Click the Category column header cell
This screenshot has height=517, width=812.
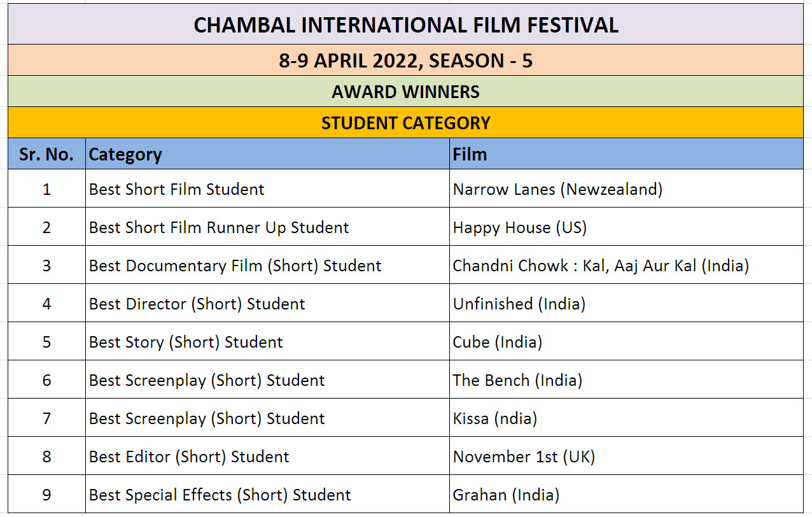click(x=267, y=153)
